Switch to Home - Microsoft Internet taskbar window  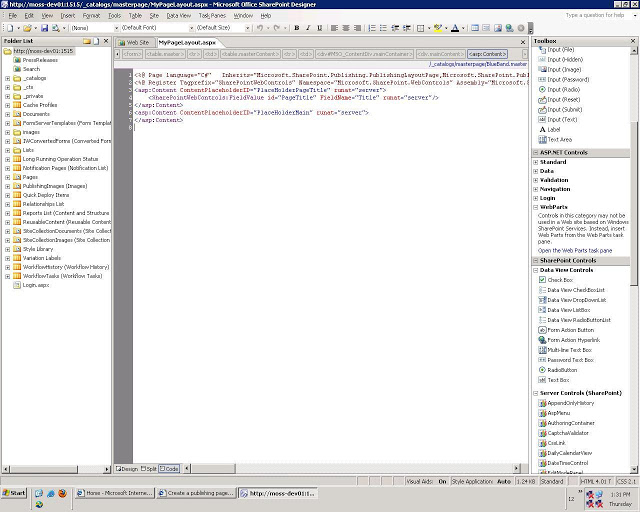tap(115, 493)
